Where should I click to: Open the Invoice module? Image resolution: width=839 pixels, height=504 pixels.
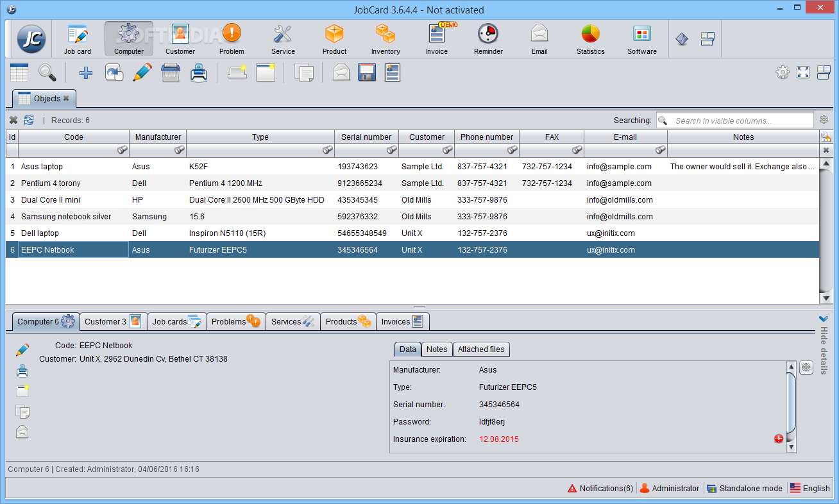pos(437,39)
